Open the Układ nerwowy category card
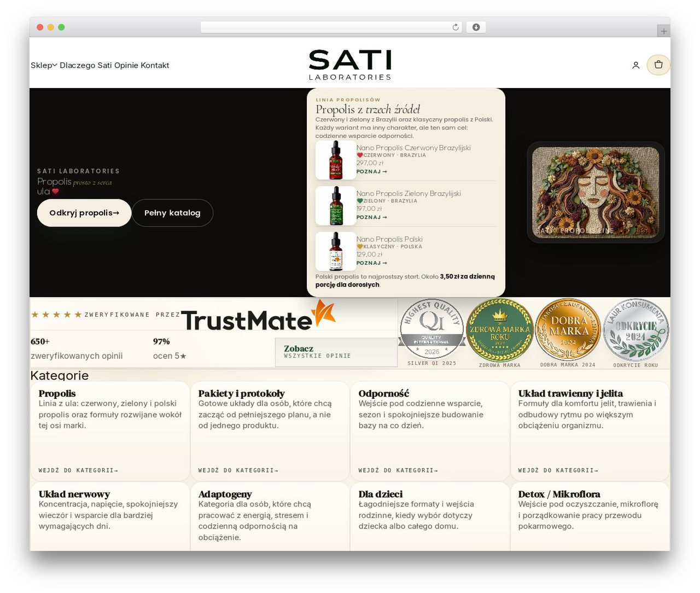The height and width of the screenshot is (593, 700). pos(110,516)
